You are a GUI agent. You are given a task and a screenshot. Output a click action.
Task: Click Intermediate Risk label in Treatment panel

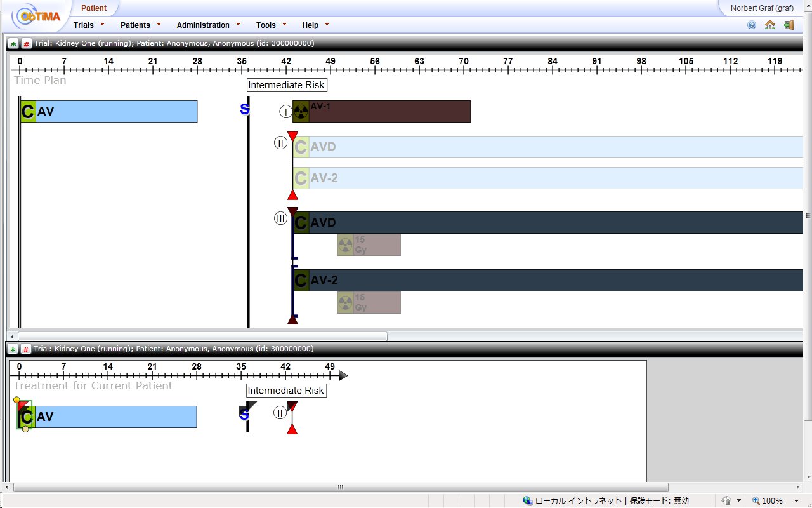286,391
